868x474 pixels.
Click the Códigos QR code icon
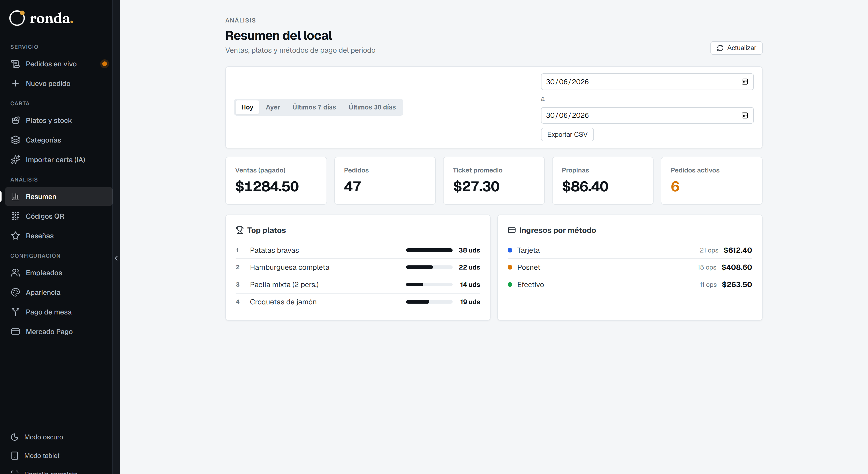(16, 216)
